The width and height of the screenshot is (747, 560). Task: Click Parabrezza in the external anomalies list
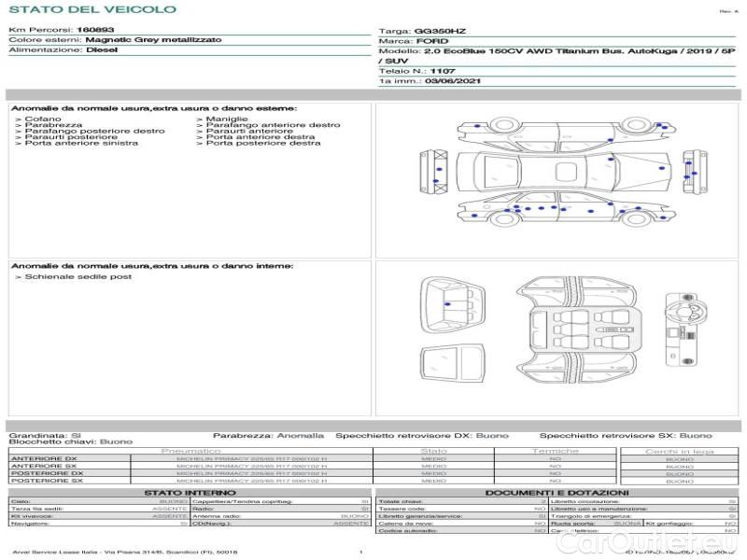coord(53,125)
